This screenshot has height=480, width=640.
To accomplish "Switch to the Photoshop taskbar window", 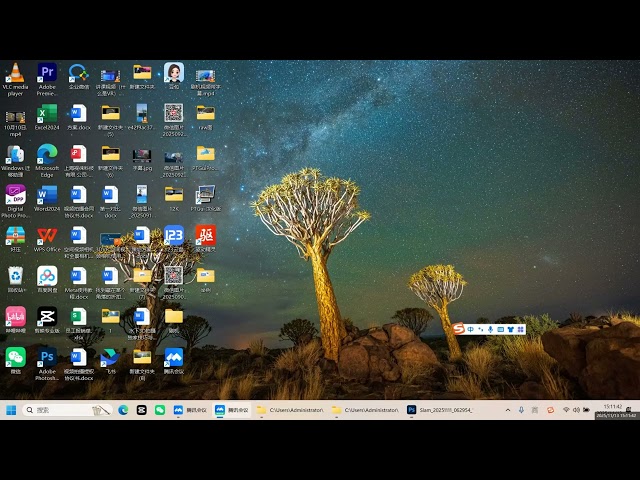I will (441, 410).
